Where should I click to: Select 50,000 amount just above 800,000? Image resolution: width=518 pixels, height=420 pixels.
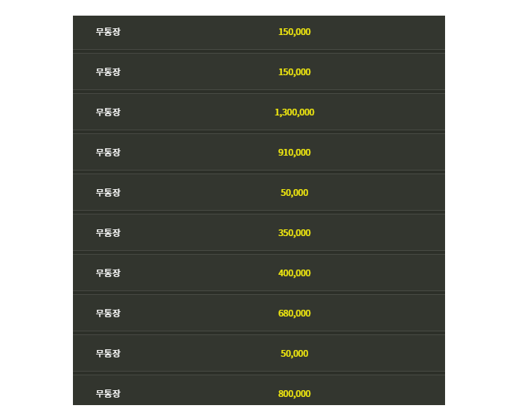[294, 354]
